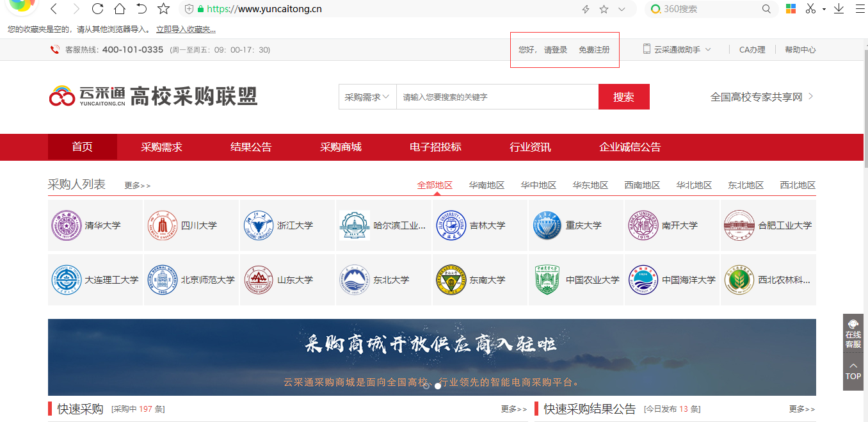The image size is (868, 422).
Task: Select the 西南地区 region filter
Action: tap(642, 185)
